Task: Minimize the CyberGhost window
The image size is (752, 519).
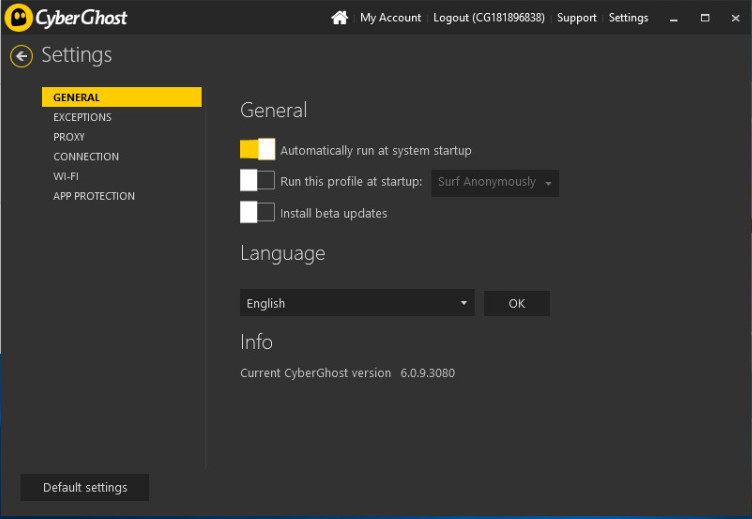Action: coord(674,18)
